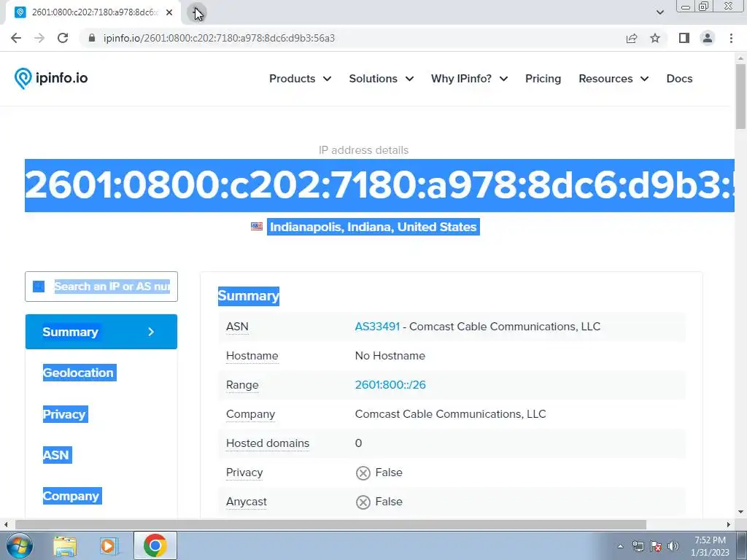Open Chrome three-dot menu
Viewport: 747px width, 560px height.
(x=731, y=38)
